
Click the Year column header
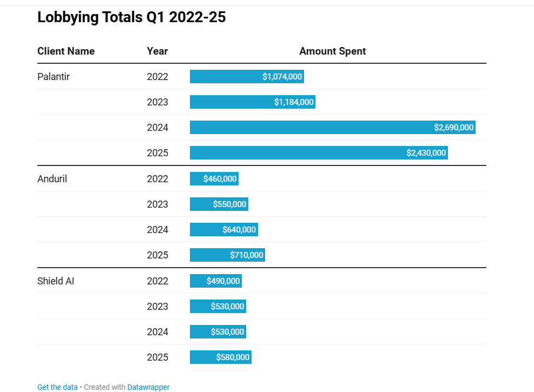coord(157,51)
